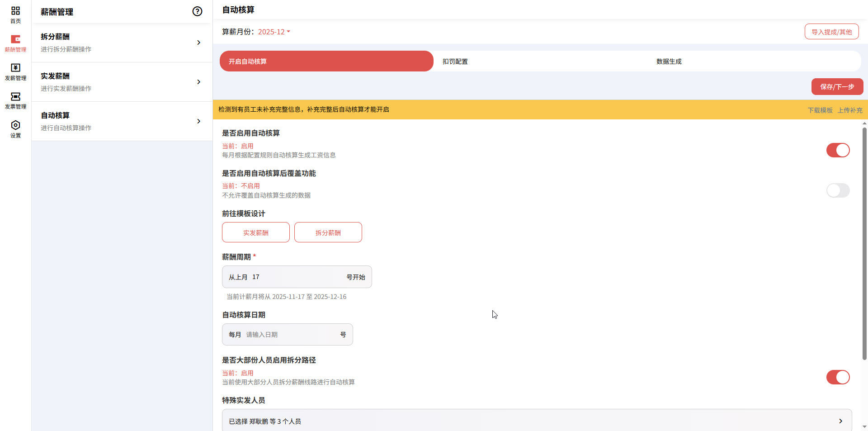Disable the 是否启用自动核算 switch

tap(837, 150)
